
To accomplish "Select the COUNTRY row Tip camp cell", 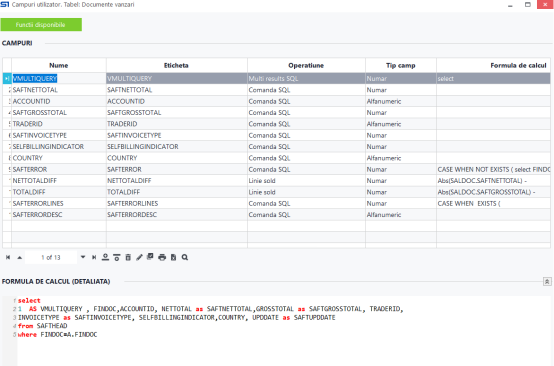I will (401, 158).
